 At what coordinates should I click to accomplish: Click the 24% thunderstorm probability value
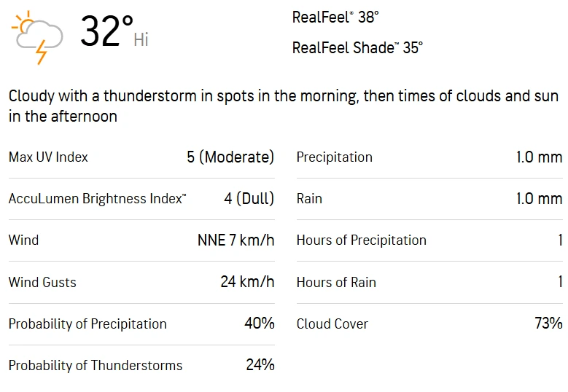tap(260, 365)
